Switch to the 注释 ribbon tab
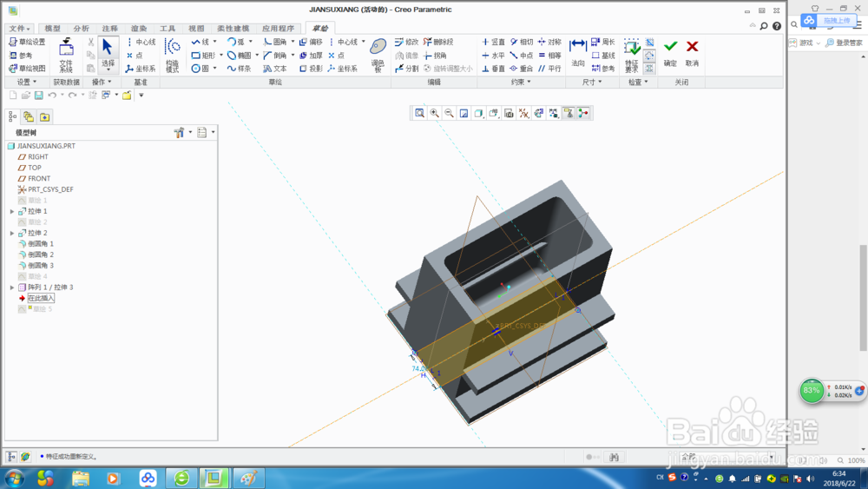 pyautogui.click(x=110, y=29)
